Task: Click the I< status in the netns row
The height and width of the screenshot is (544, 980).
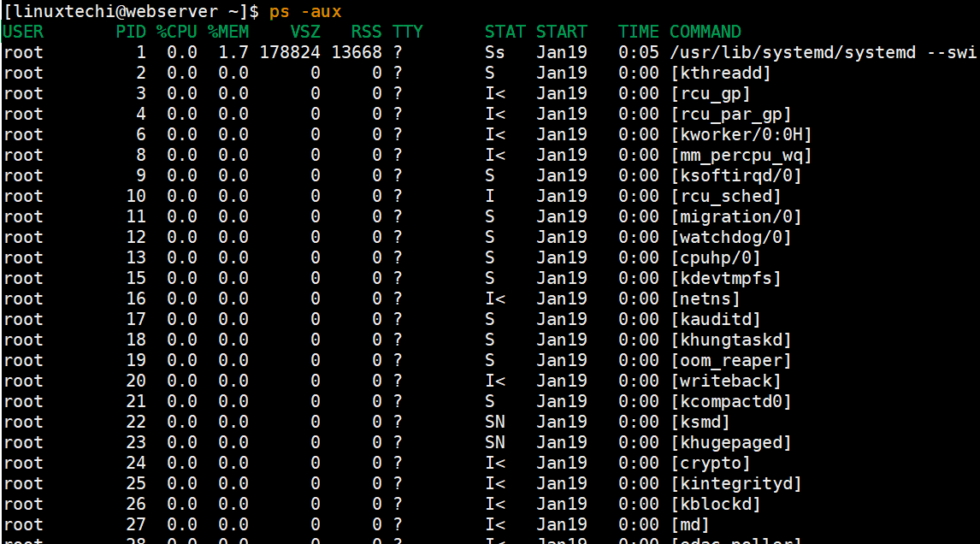Action: pyautogui.click(x=495, y=299)
